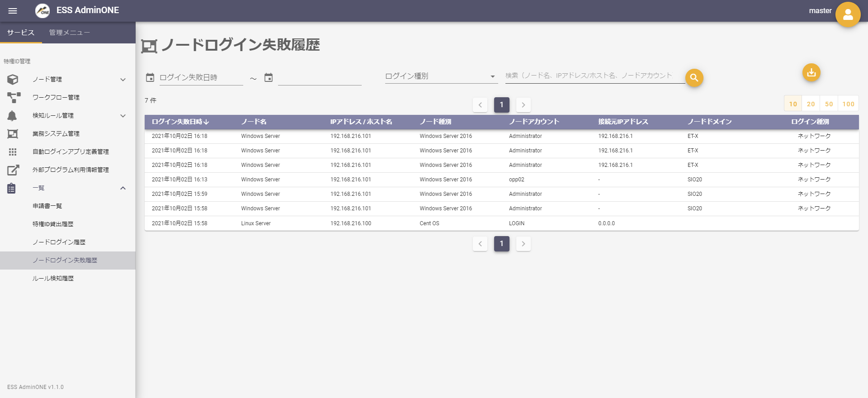Open the end date calendar picker icon
The height and width of the screenshot is (398, 868).
click(269, 78)
